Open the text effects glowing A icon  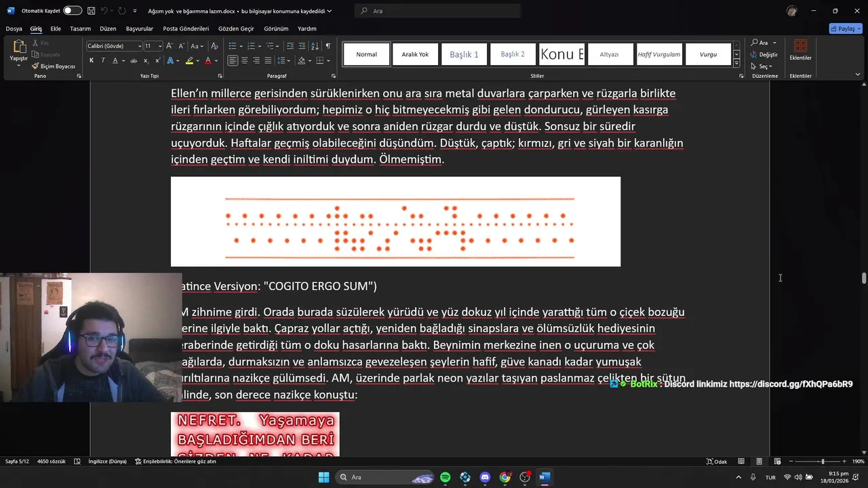pos(170,60)
